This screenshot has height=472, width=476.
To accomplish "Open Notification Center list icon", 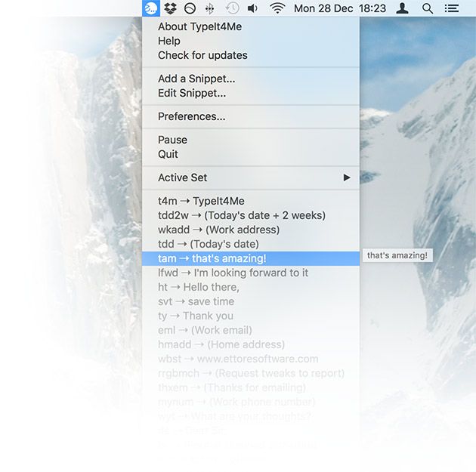I will [452, 8].
